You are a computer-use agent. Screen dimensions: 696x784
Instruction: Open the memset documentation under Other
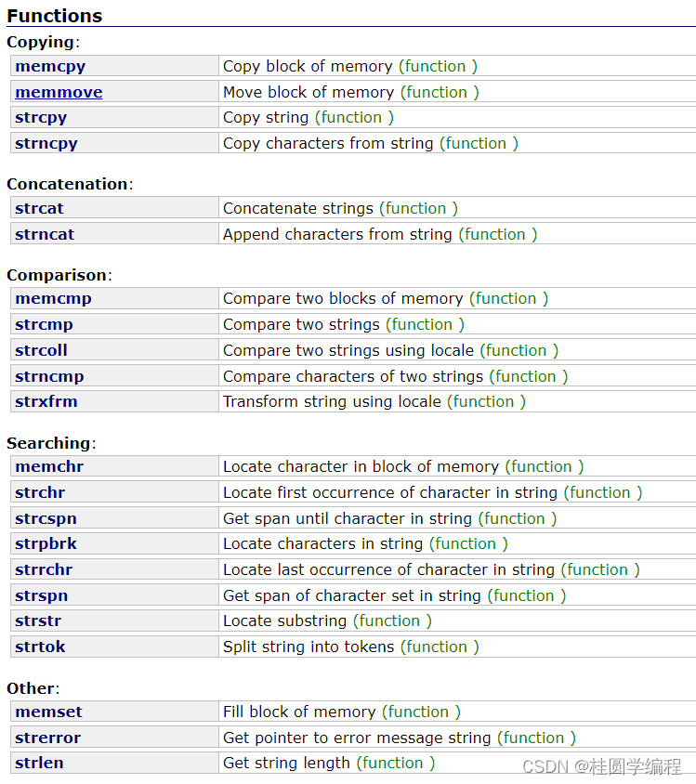pos(47,712)
